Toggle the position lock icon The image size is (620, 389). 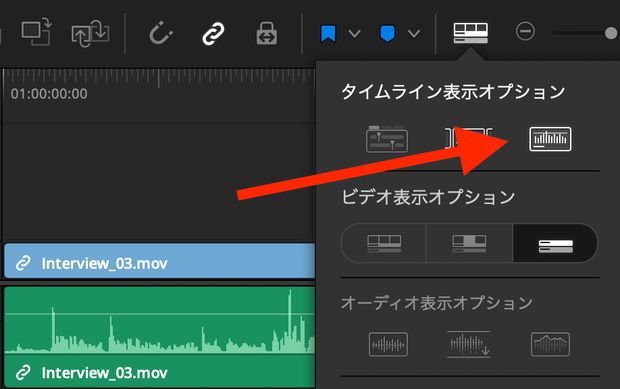(267, 33)
